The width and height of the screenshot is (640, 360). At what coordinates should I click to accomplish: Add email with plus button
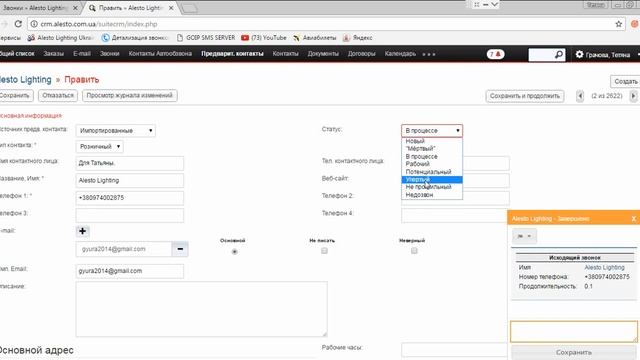click(82, 231)
